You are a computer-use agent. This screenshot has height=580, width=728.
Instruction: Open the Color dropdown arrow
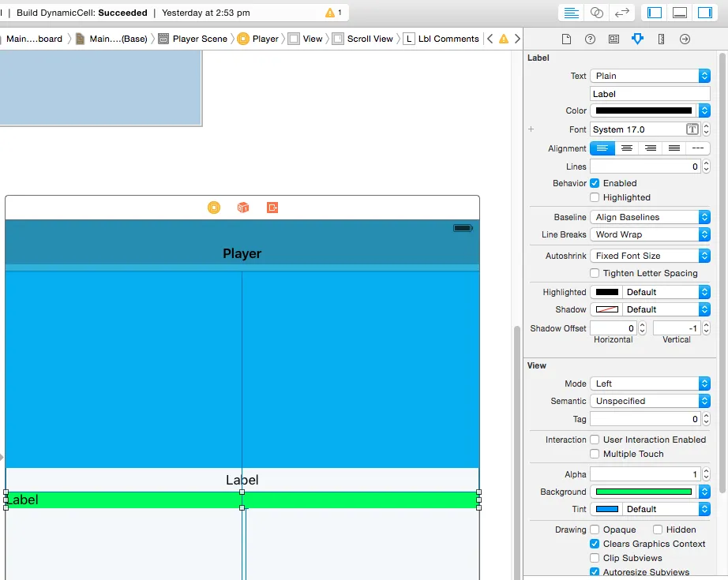point(704,110)
